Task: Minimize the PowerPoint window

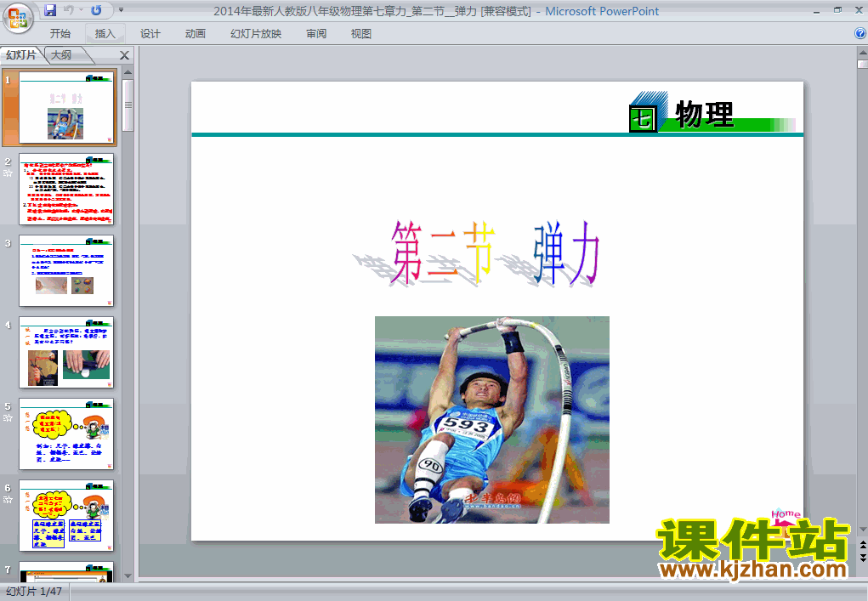Action: pos(816,11)
